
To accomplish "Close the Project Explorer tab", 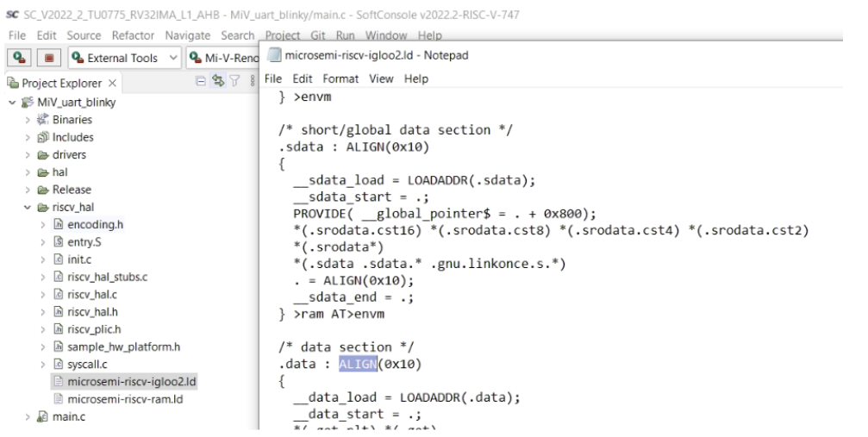I will click(x=112, y=83).
